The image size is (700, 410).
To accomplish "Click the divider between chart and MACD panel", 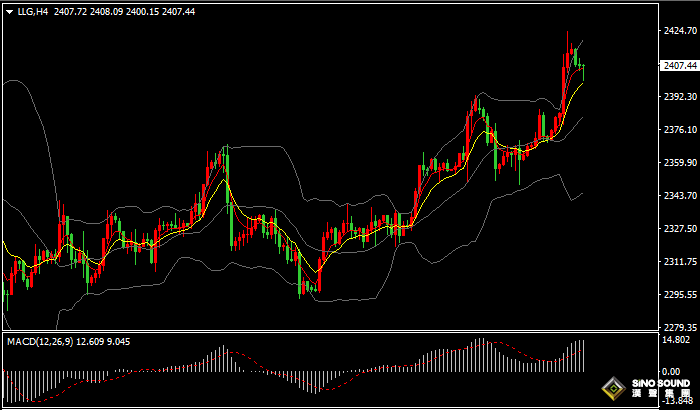I will tap(330, 333).
